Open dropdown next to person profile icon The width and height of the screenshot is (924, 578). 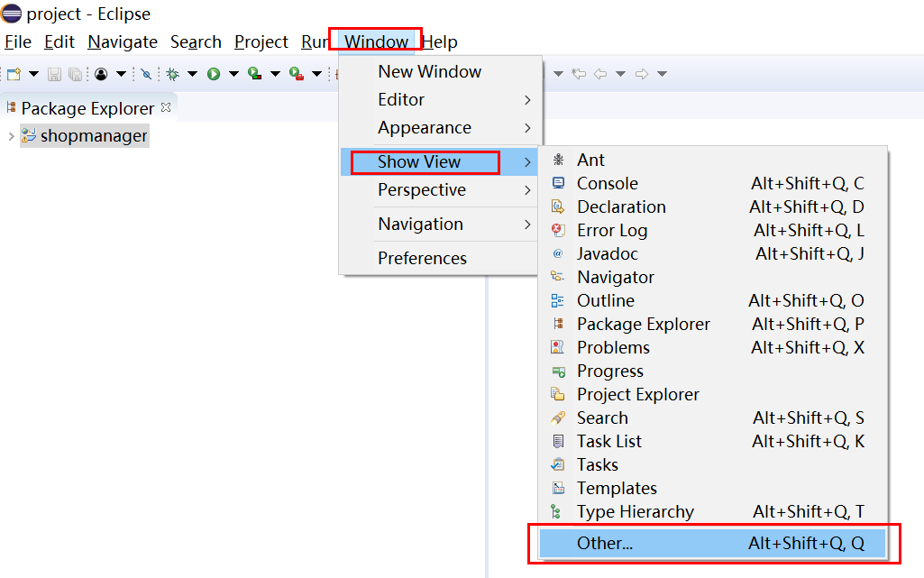[121, 74]
